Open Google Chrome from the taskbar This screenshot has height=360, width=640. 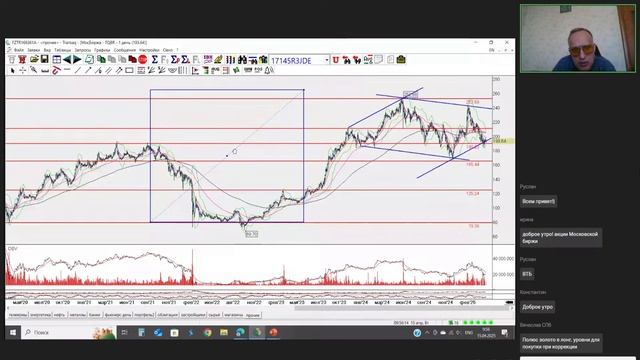207,333
